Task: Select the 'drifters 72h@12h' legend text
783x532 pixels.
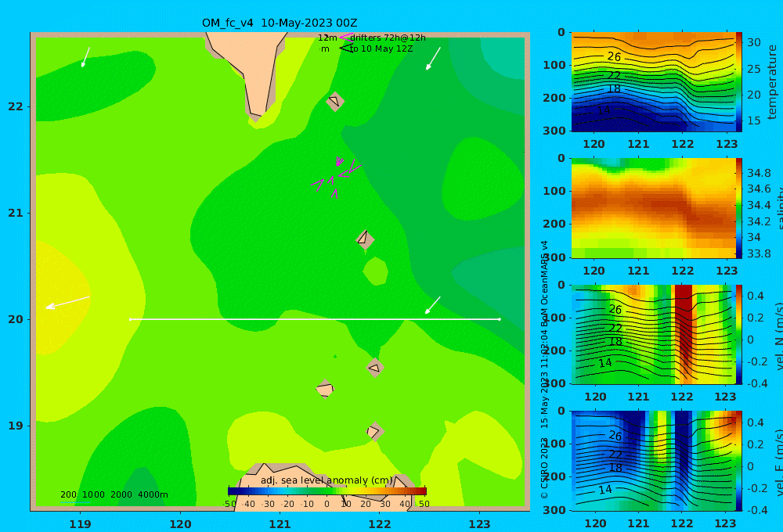Action: [388, 38]
